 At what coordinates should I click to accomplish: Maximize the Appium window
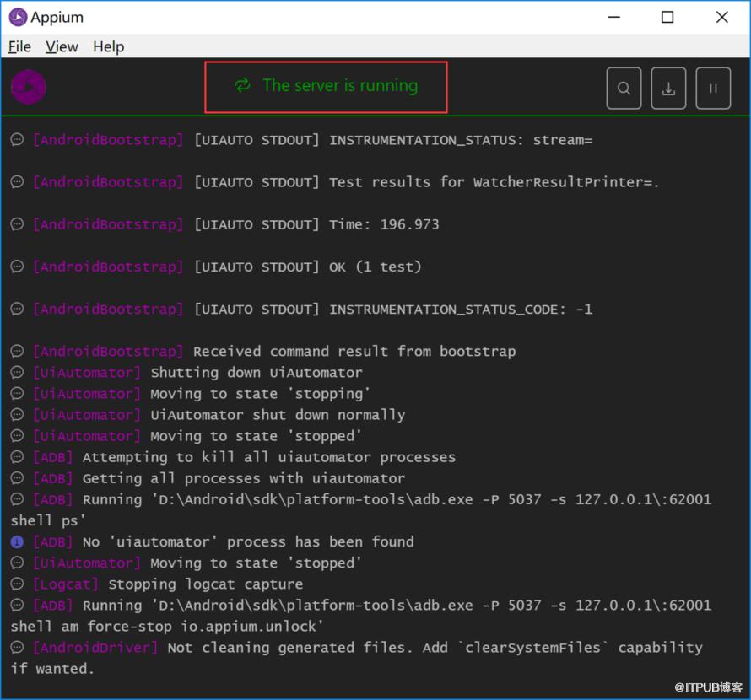pyautogui.click(x=667, y=17)
